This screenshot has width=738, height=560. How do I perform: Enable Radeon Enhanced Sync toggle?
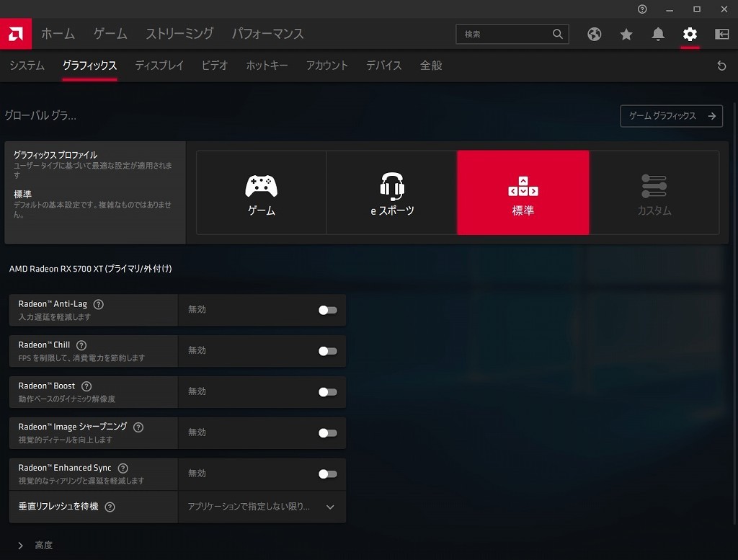(x=328, y=474)
